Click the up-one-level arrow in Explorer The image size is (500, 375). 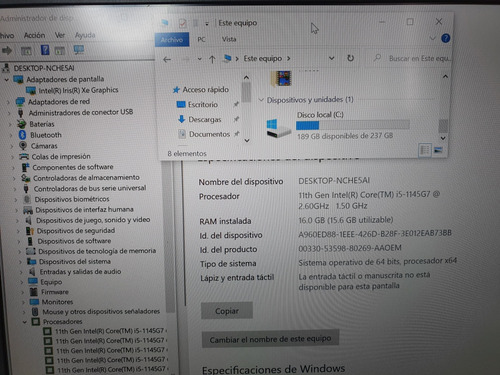(x=212, y=59)
